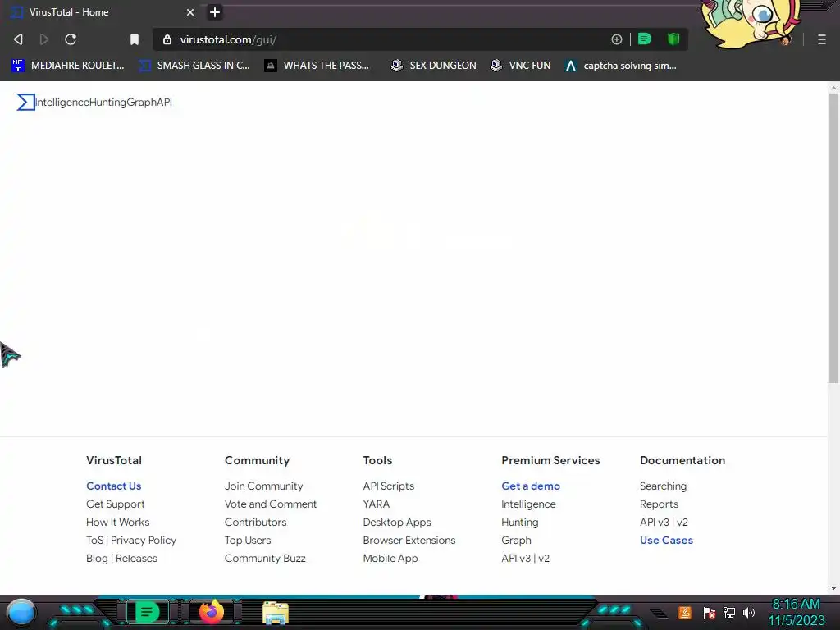Open Intelligence link under Premium Services
840x630 pixels.
[528, 504]
